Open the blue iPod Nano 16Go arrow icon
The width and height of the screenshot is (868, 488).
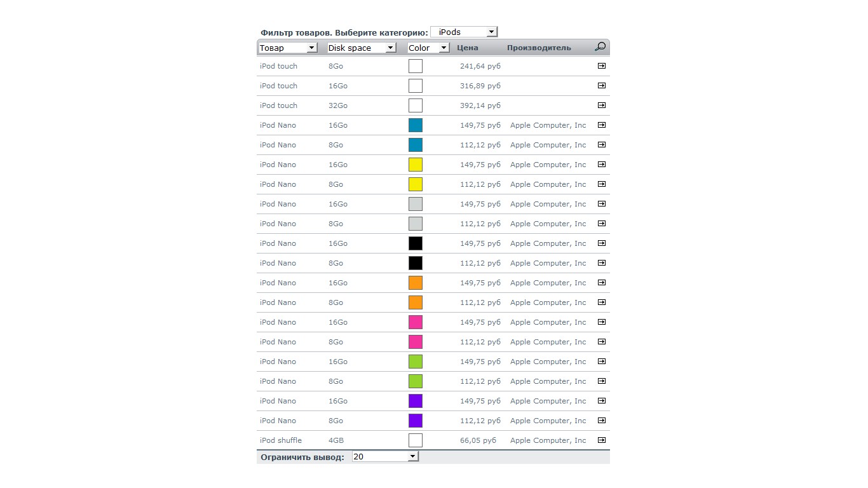[602, 125]
